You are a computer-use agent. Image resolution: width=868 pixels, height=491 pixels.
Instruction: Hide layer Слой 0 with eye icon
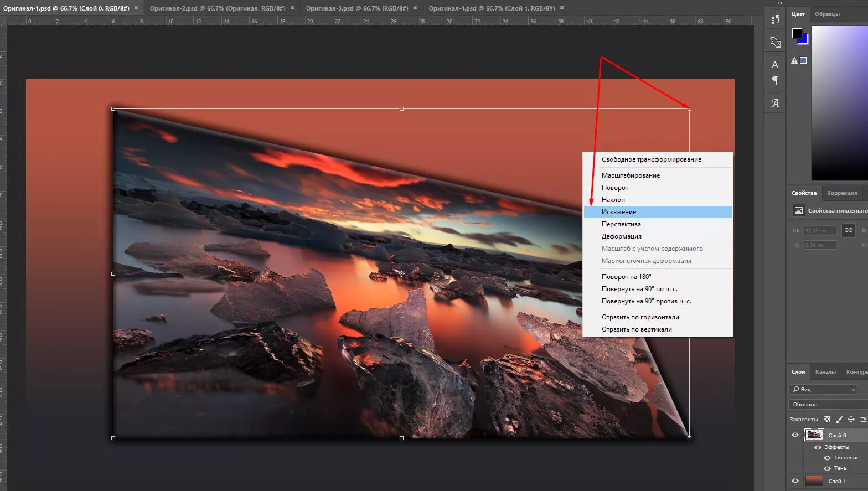[795, 435]
